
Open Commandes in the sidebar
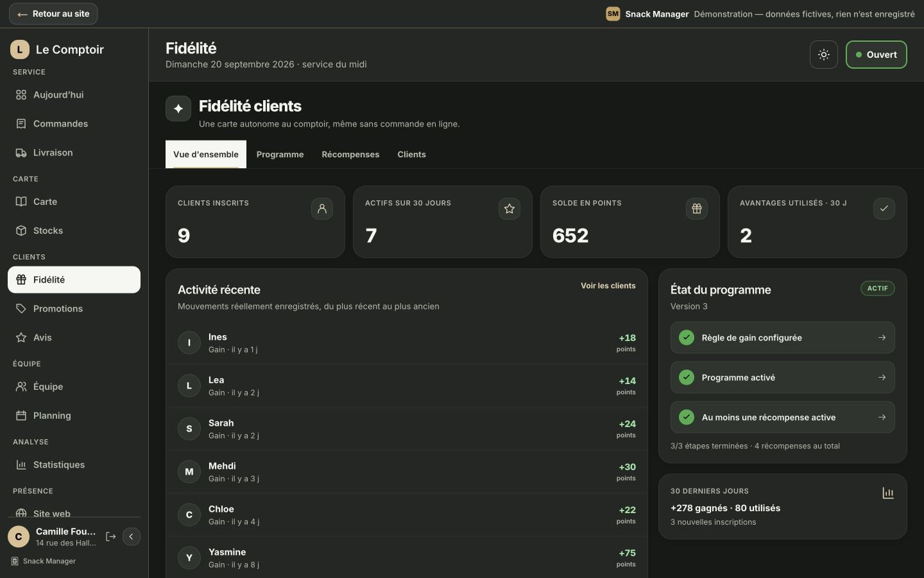(74, 123)
